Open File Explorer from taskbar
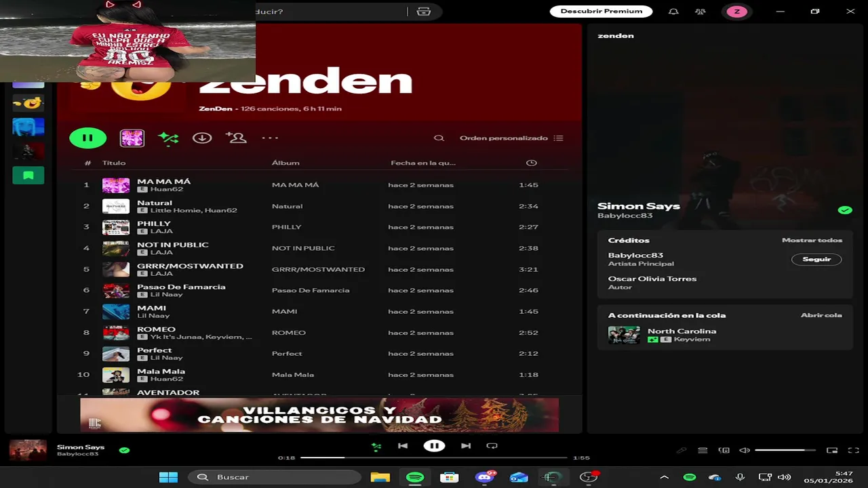The height and width of the screenshot is (488, 868). [x=380, y=477]
